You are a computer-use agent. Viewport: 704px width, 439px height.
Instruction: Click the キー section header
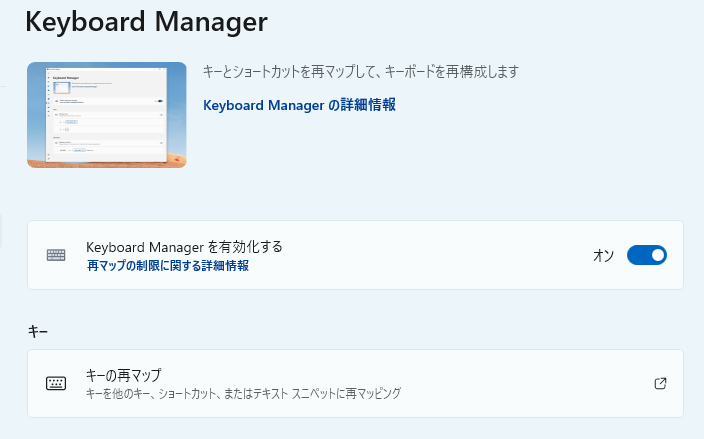(38, 331)
